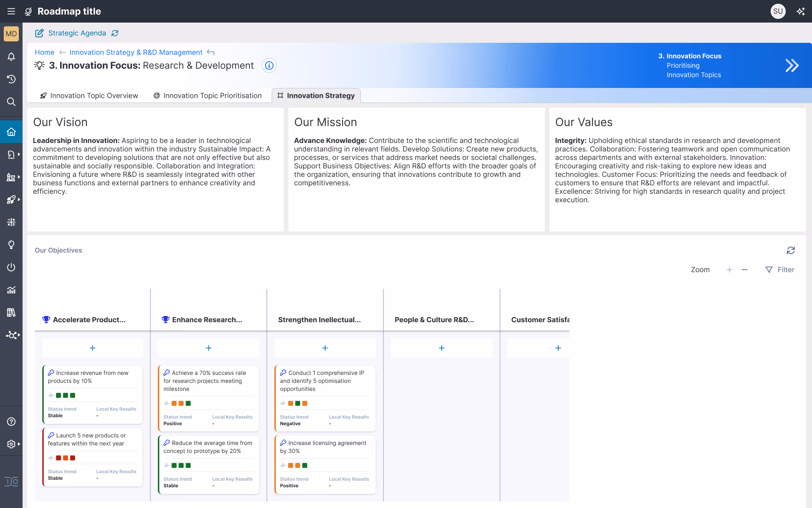Zoom in with the plus button

point(729,270)
